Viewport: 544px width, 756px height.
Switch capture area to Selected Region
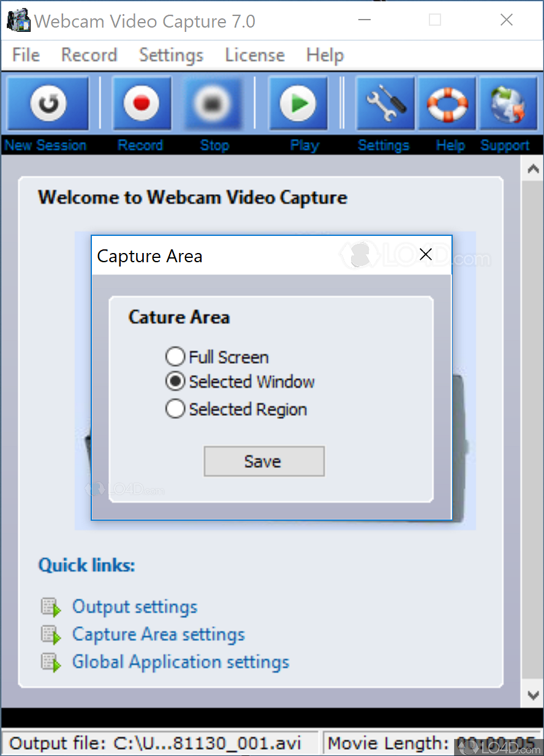tap(175, 409)
